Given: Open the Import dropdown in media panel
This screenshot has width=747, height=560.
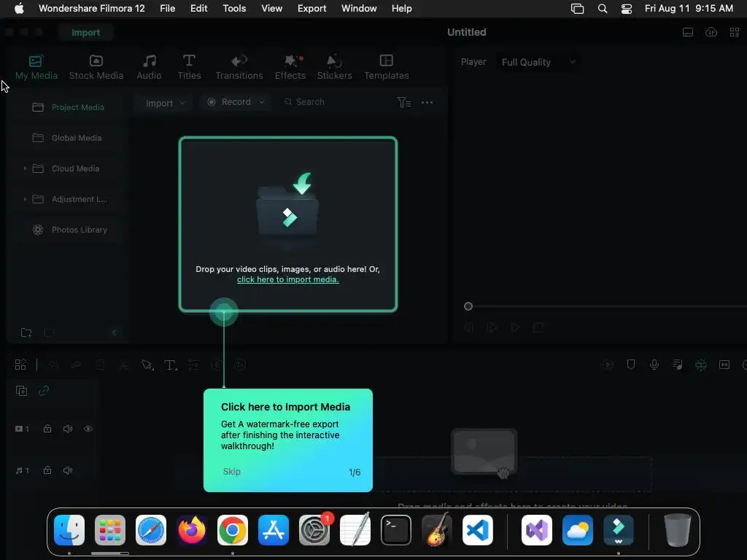Looking at the screenshot, I should [164, 103].
